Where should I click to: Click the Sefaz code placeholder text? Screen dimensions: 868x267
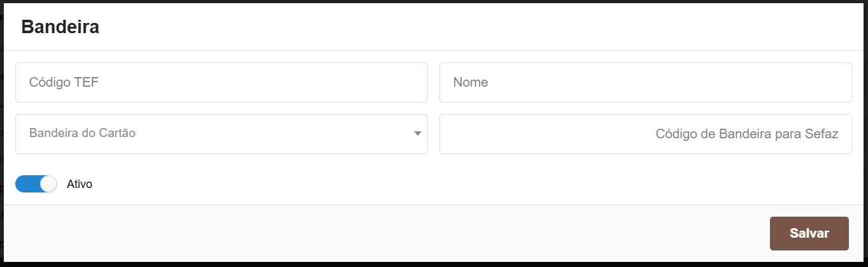[x=746, y=134]
